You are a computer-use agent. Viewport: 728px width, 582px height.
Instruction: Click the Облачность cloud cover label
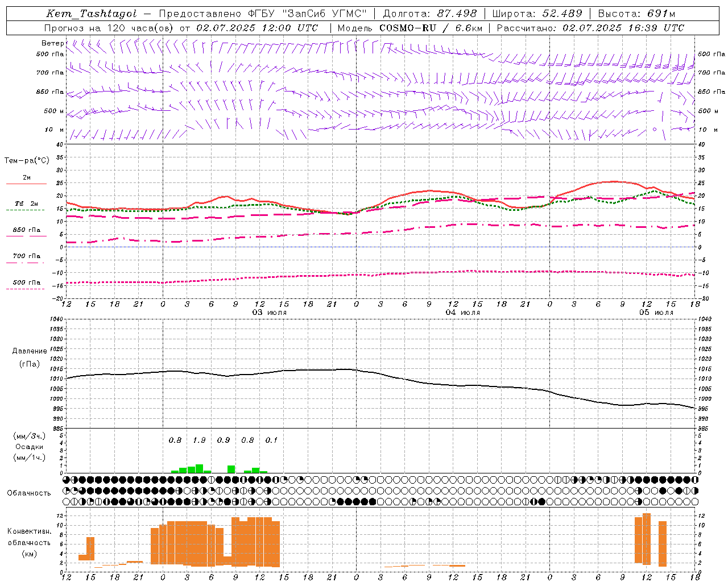tap(28, 493)
